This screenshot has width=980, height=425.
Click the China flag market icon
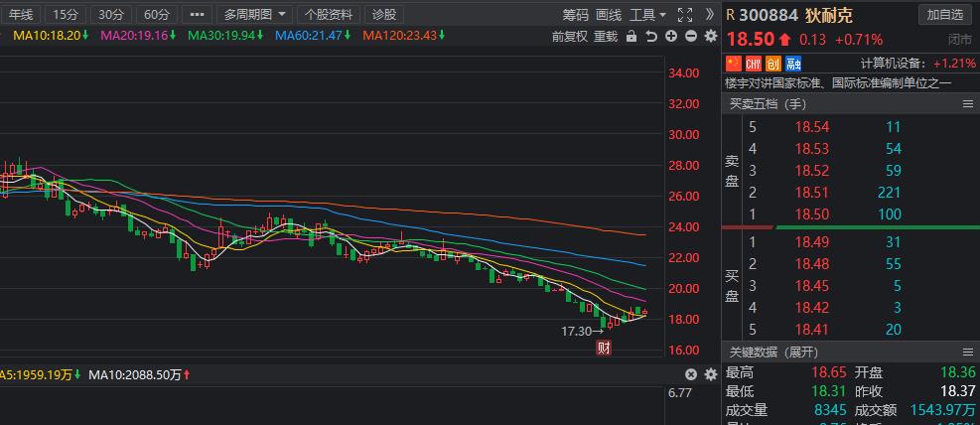coord(733,64)
